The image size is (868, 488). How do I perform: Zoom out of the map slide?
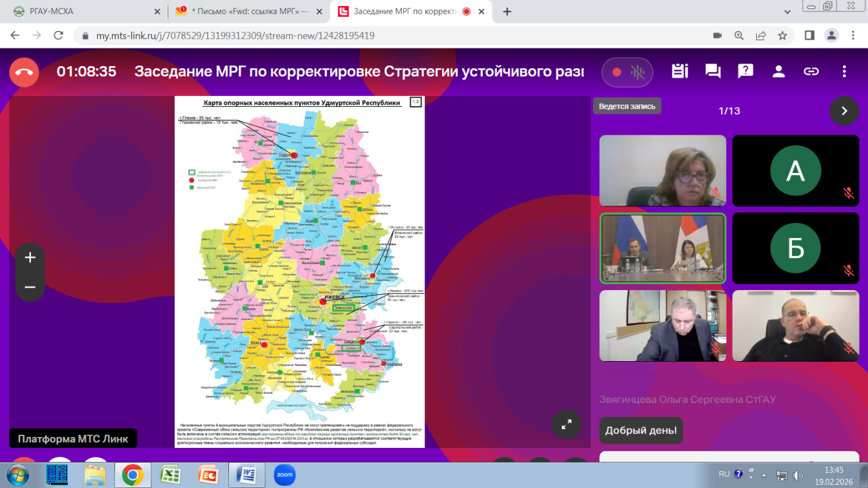click(30, 287)
